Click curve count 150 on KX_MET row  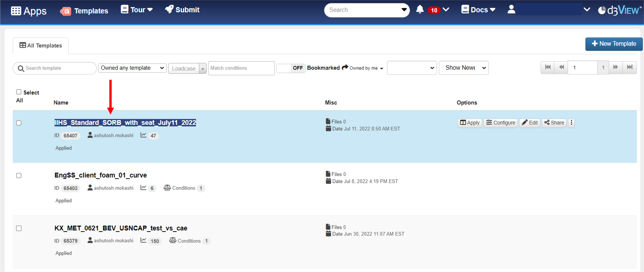tap(155, 241)
